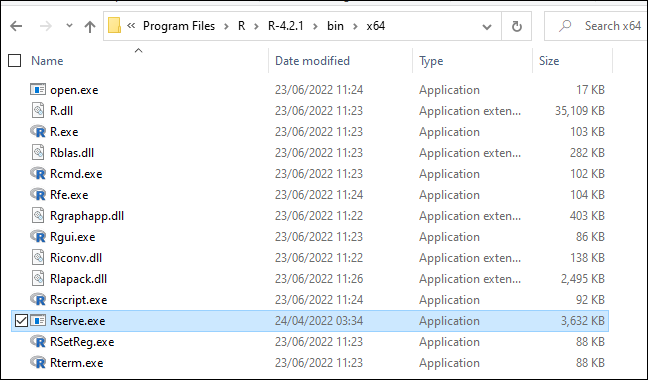The width and height of the screenshot is (648, 380).
Task: Click the 17 KB size cell
Action: coord(591,90)
